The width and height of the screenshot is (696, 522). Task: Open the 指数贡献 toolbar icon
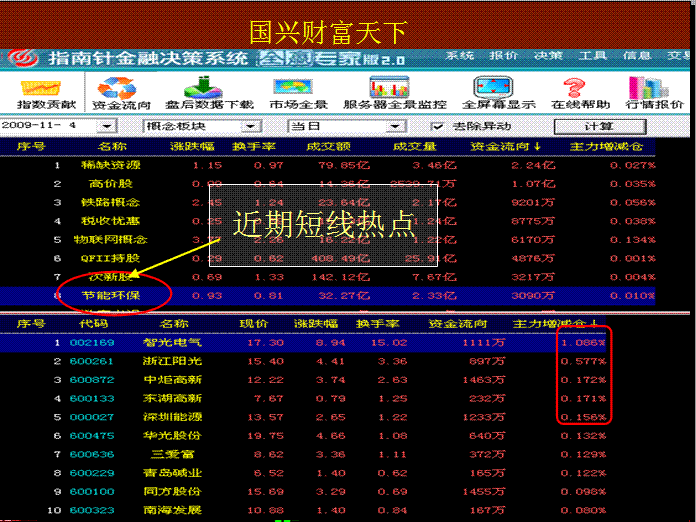(x=41, y=88)
